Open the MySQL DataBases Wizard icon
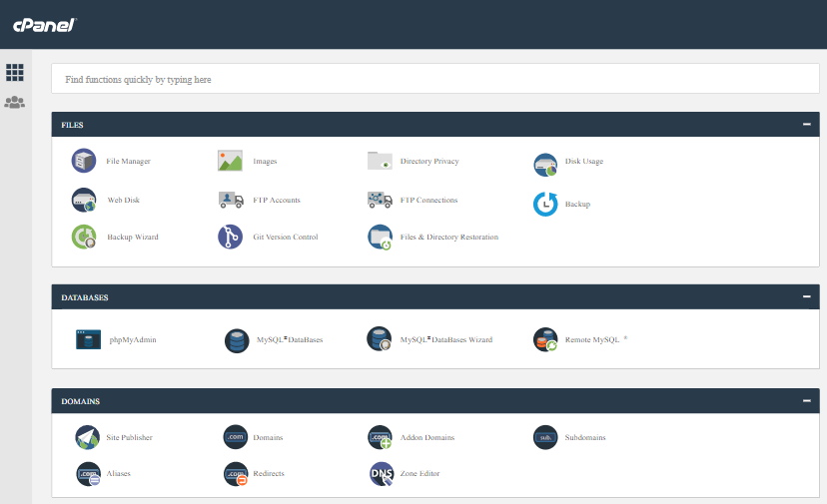This screenshot has height=504, width=827. pos(380,339)
